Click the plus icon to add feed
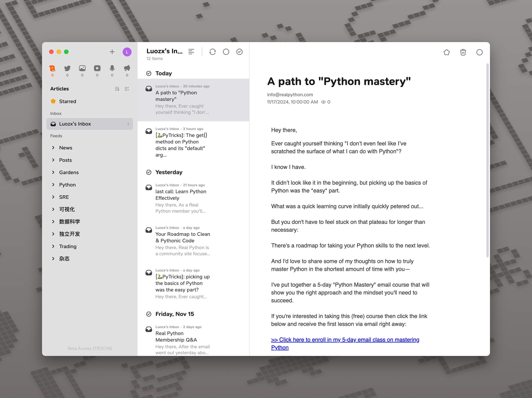This screenshot has height=398, width=532. tap(112, 52)
